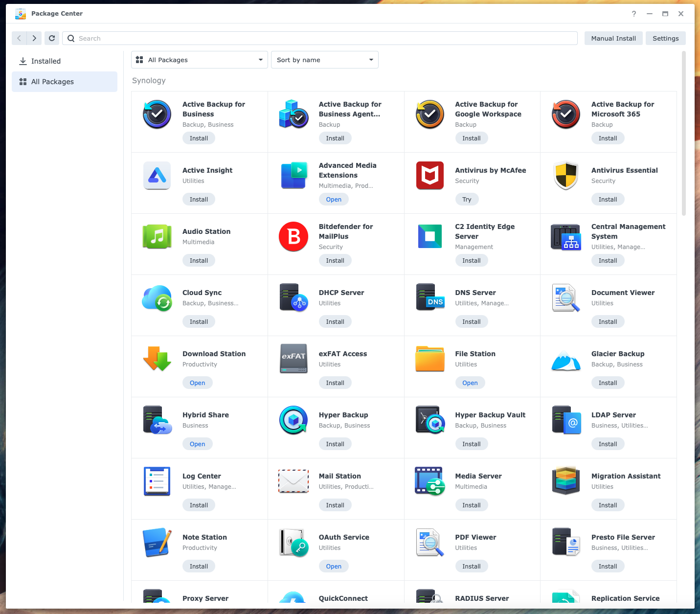Open the Cloud Sync icon

click(157, 298)
